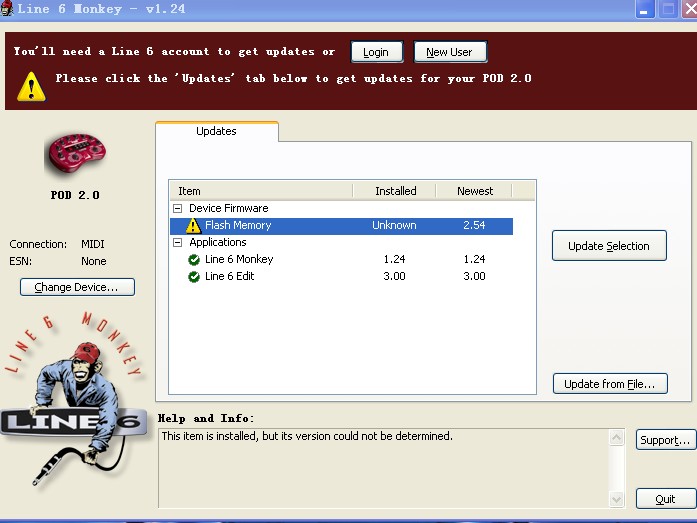Select the Flash Memory warning icon
Screen dimensions: 697x523
193,225
